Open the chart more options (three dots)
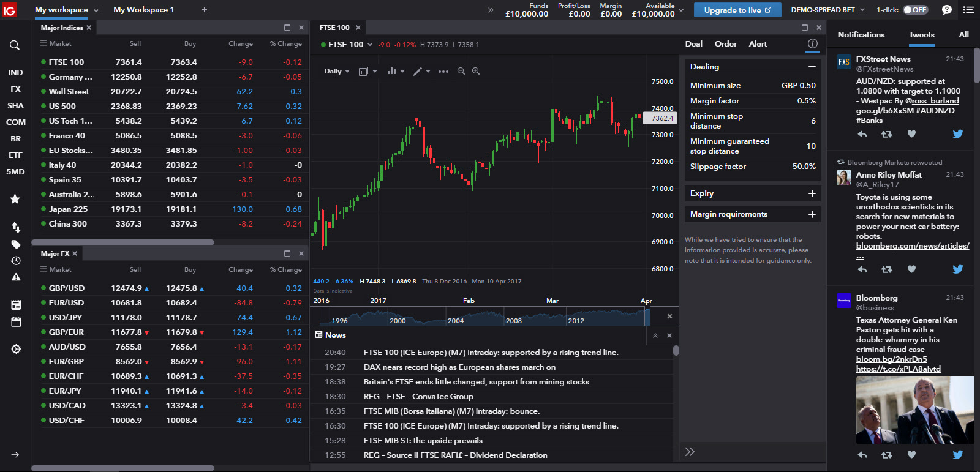This screenshot has height=472, width=980. (x=443, y=72)
